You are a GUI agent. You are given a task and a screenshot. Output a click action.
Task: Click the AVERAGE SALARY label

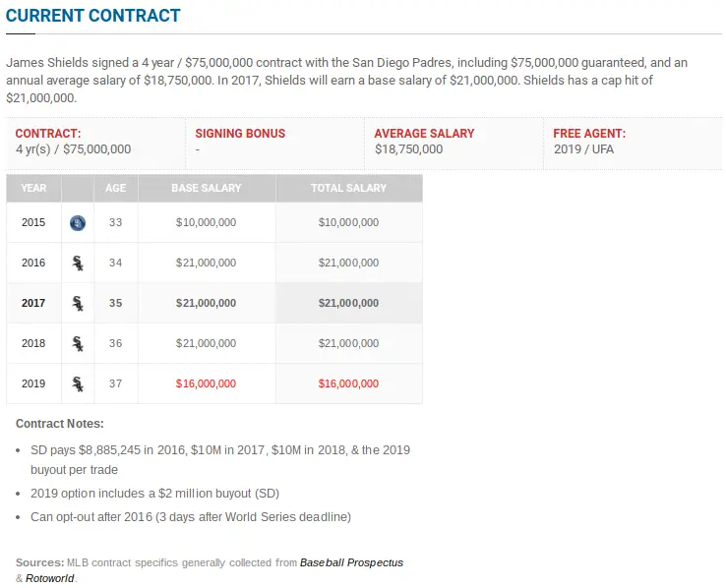(424, 134)
